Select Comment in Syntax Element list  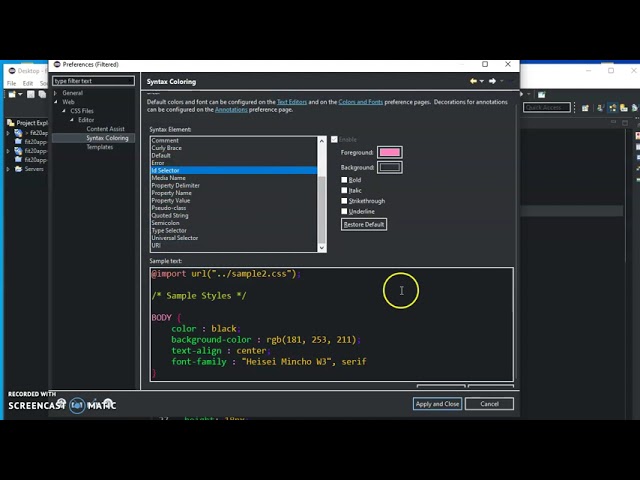coord(234,140)
